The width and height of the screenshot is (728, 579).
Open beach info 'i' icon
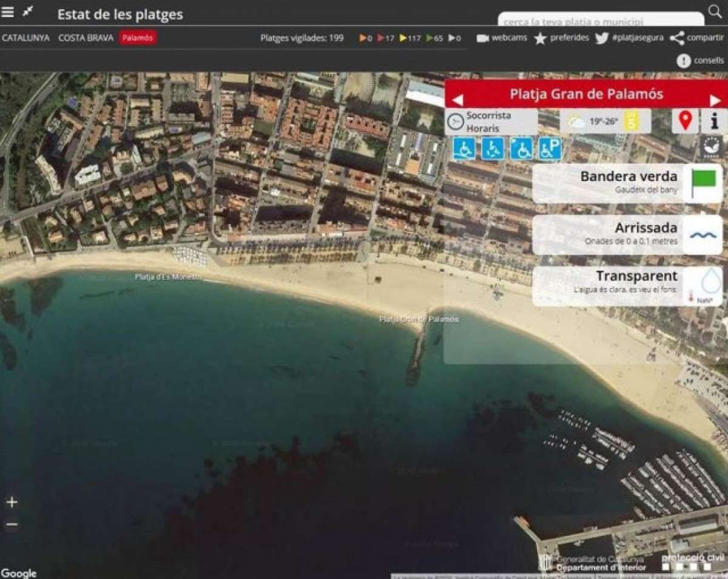[714, 121]
